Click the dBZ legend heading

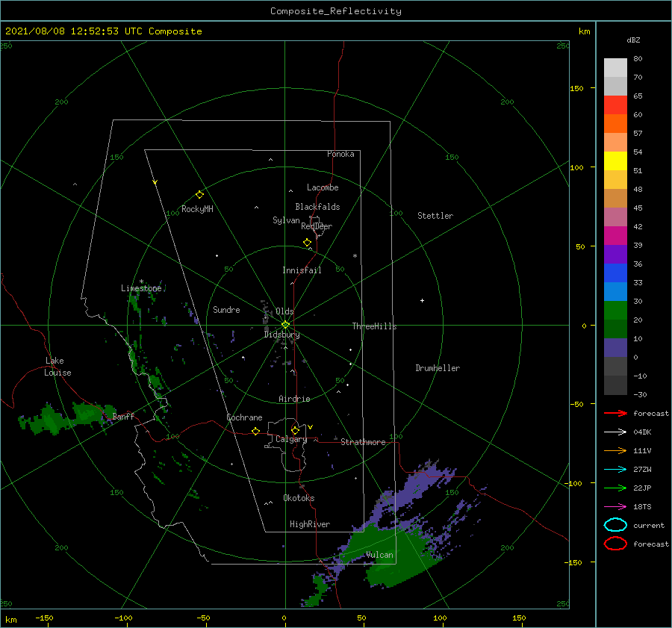pos(633,40)
